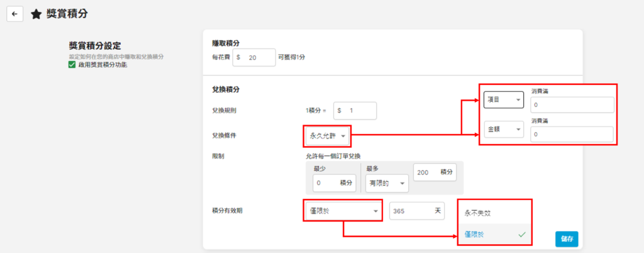Click the star icon beside 獎賞積分 title
644x253 pixels.
point(36,14)
